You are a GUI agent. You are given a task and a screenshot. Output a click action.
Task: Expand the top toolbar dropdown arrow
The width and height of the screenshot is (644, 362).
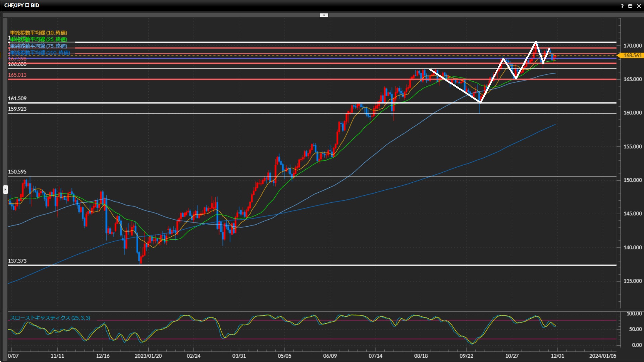[x=324, y=15]
